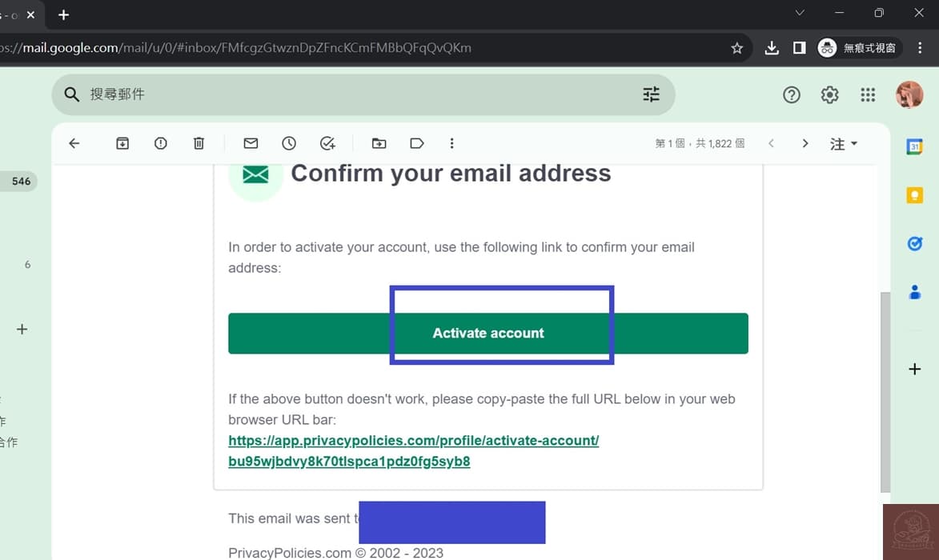Snooze this email with the clock icon
Screen dimensions: 939x560
point(289,143)
